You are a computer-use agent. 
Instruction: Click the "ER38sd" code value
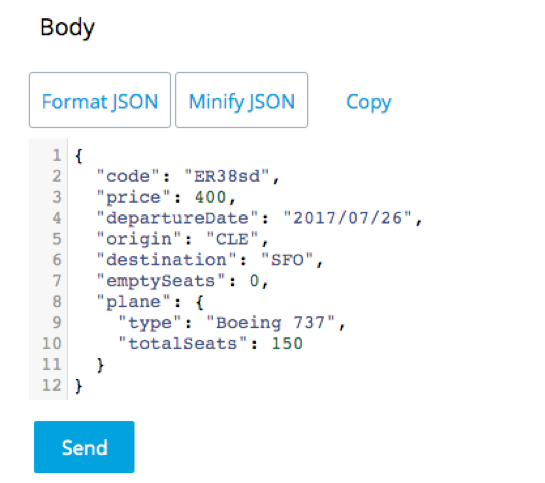click(x=227, y=177)
